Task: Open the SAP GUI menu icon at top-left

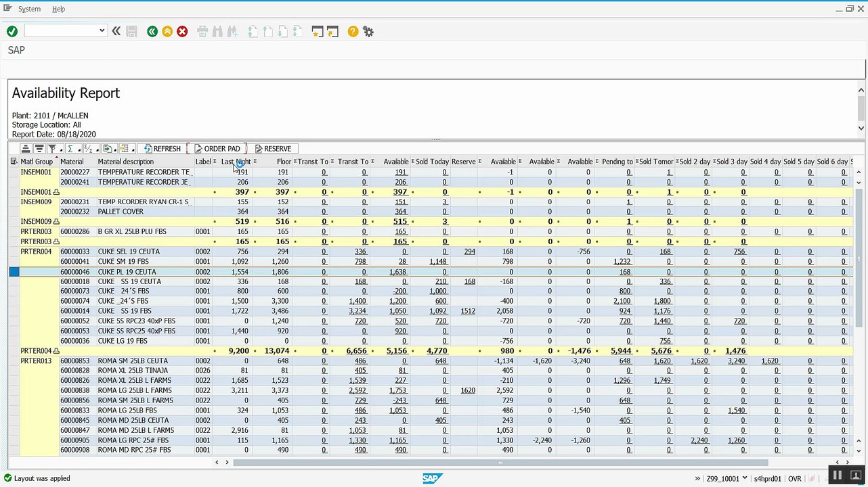Action: click(x=7, y=8)
